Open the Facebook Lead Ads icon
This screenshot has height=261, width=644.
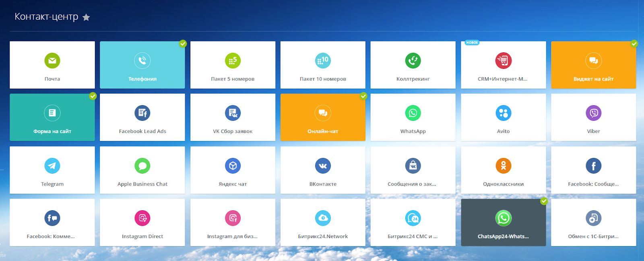tap(142, 113)
